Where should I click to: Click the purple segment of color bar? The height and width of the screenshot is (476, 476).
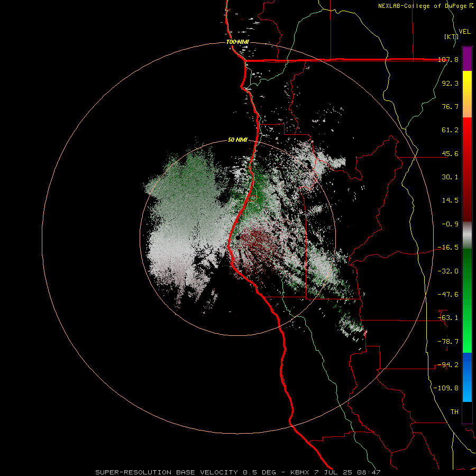[467, 59]
